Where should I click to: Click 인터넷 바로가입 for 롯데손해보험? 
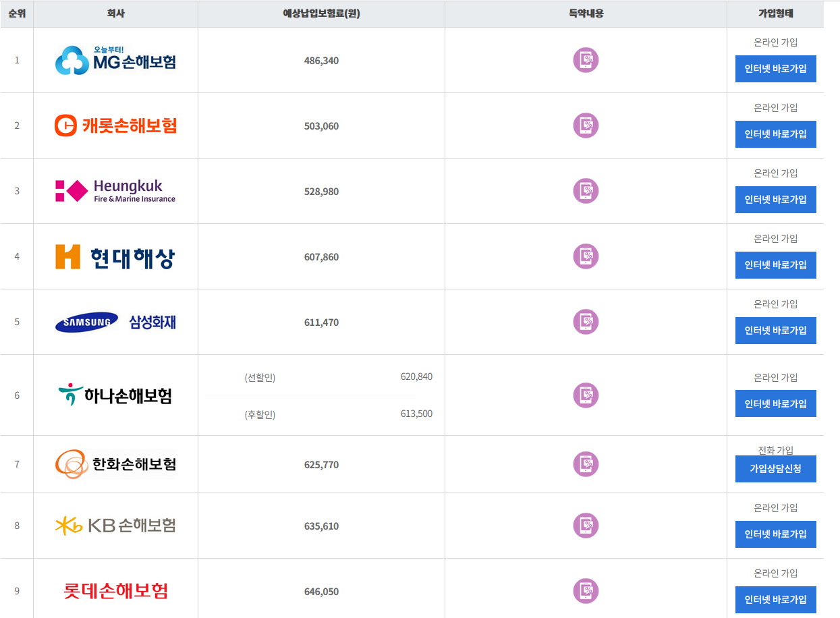tap(775, 600)
